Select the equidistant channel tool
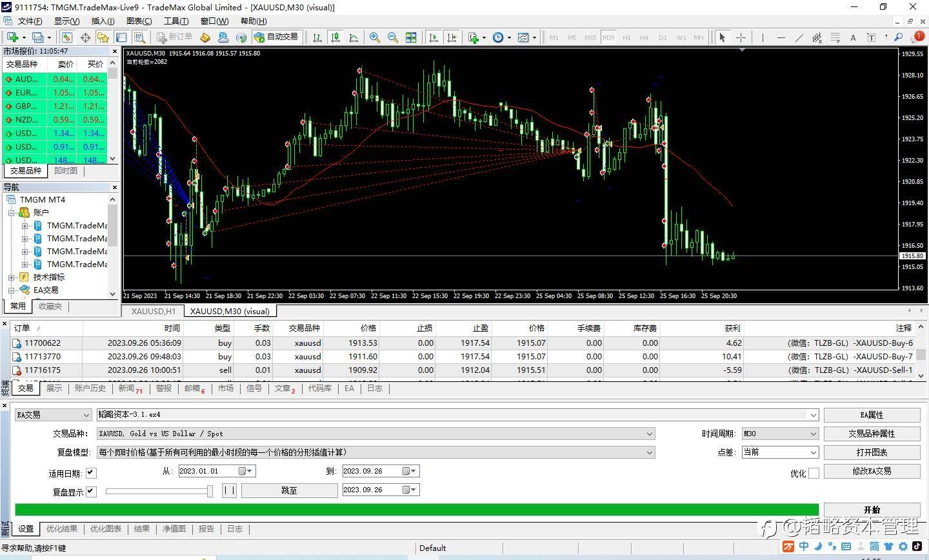The height and width of the screenshot is (560, 929). 817,37
